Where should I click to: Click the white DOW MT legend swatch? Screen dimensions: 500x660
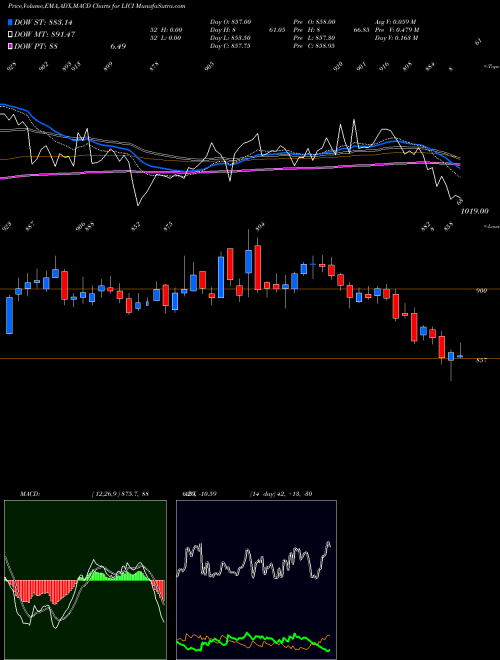coord(10,35)
